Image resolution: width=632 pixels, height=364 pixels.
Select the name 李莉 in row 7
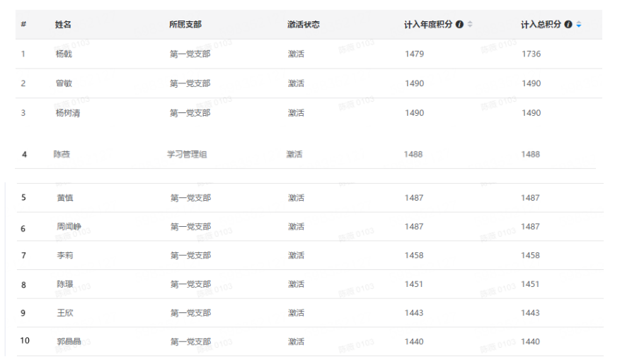pos(65,256)
